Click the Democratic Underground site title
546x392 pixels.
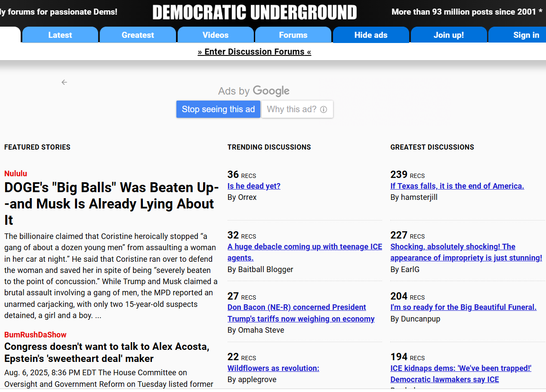[x=255, y=12]
